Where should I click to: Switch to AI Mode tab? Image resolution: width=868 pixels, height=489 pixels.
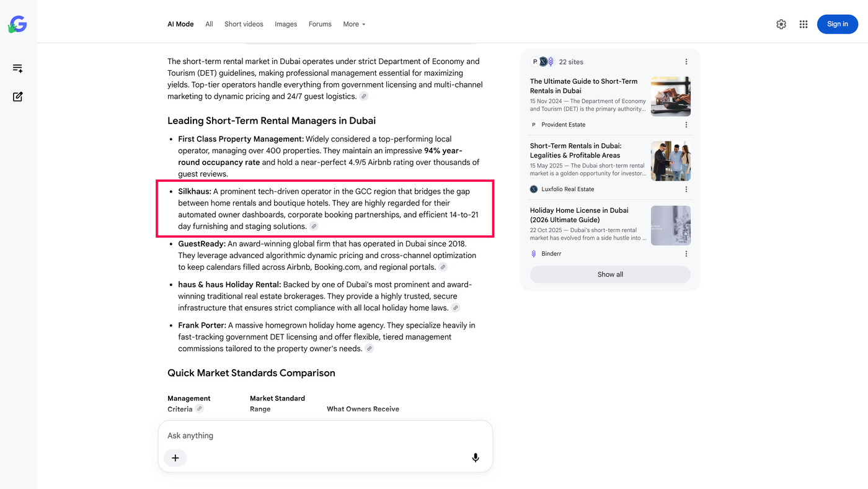(x=180, y=24)
